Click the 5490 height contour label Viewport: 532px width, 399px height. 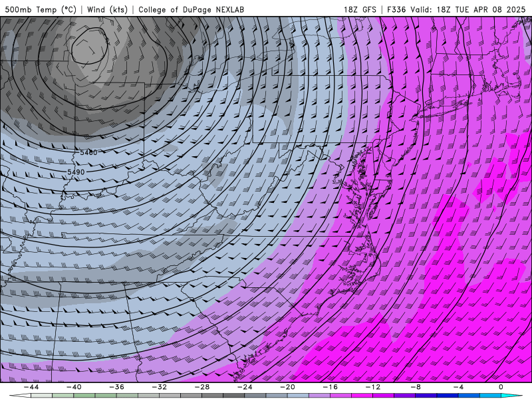point(76,172)
